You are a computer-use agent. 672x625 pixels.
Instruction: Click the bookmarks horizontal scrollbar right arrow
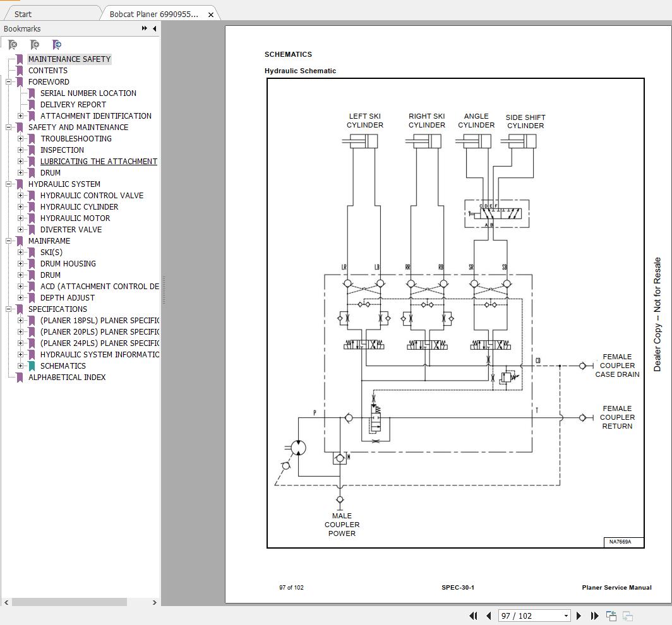point(155,602)
